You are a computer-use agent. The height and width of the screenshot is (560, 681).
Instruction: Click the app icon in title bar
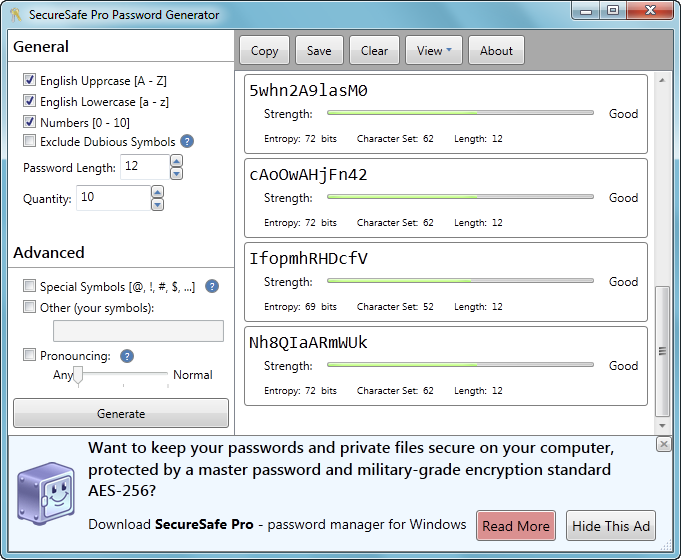[16, 14]
